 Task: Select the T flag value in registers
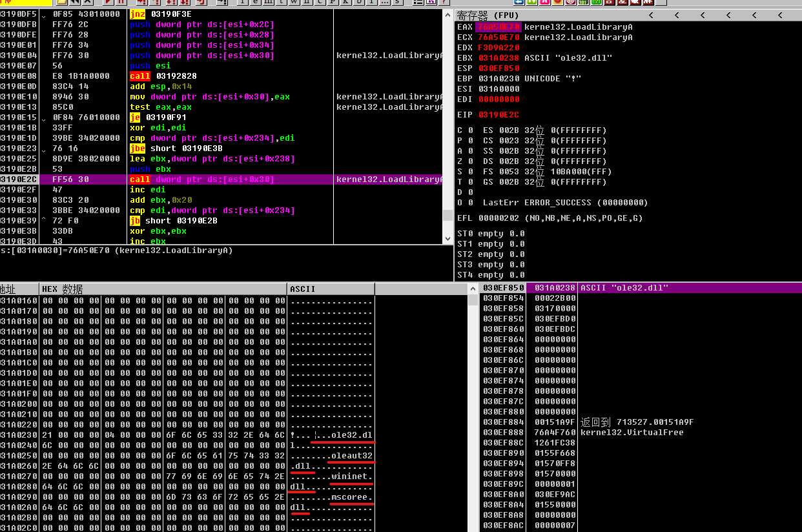click(470, 182)
